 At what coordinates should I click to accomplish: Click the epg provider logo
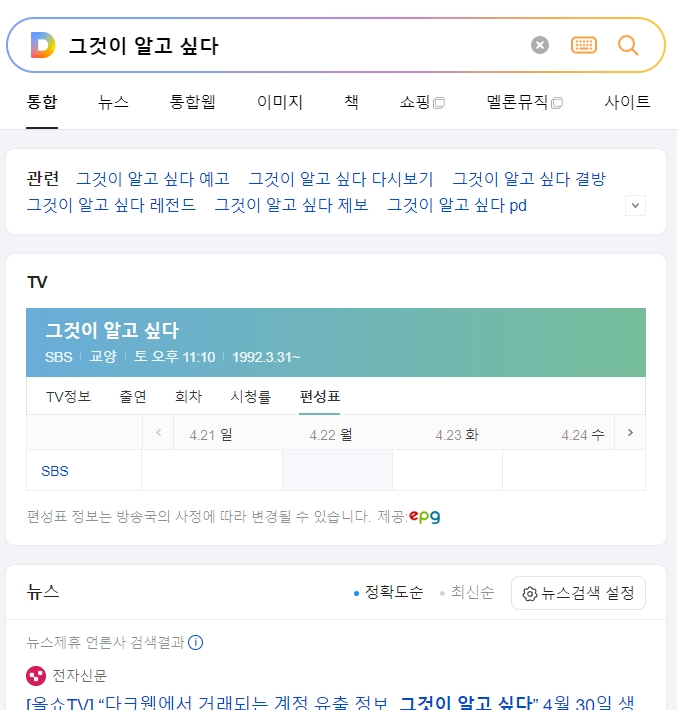pos(424,516)
